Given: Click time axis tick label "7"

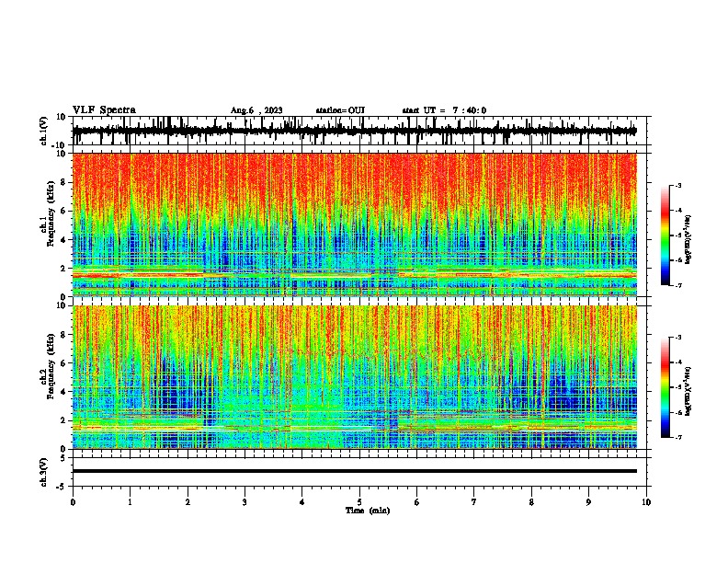Looking at the screenshot, I should [474, 502].
